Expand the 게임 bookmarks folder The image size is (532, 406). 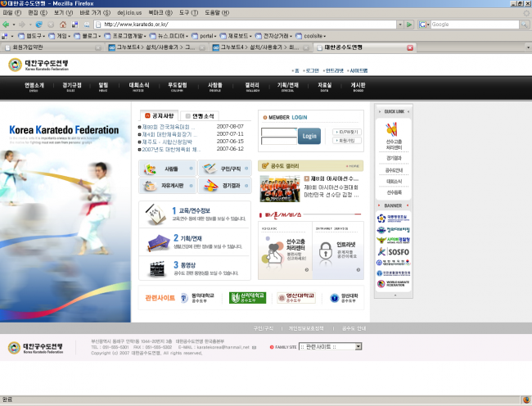tap(60, 36)
